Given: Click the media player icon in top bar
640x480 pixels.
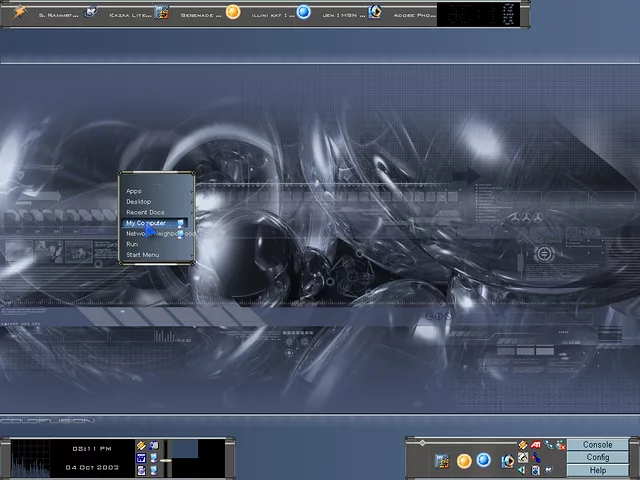Looking at the screenshot, I should point(375,12).
